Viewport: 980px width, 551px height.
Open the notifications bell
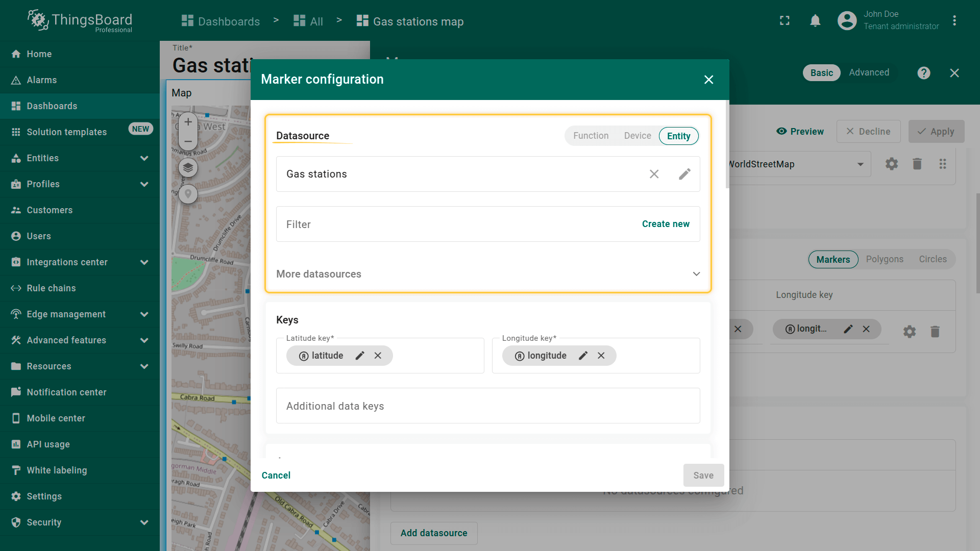coord(815,21)
